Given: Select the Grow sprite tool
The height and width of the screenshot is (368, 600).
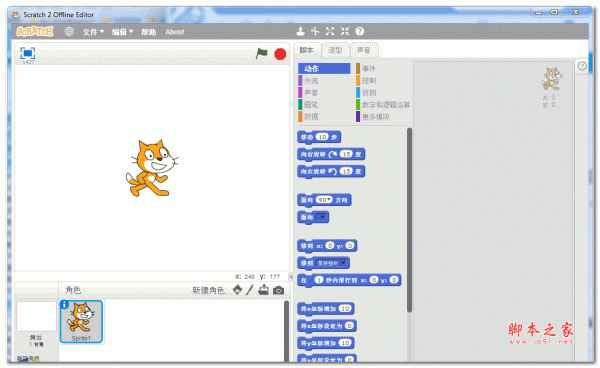Looking at the screenshot, I should click(x=330, y=31).
